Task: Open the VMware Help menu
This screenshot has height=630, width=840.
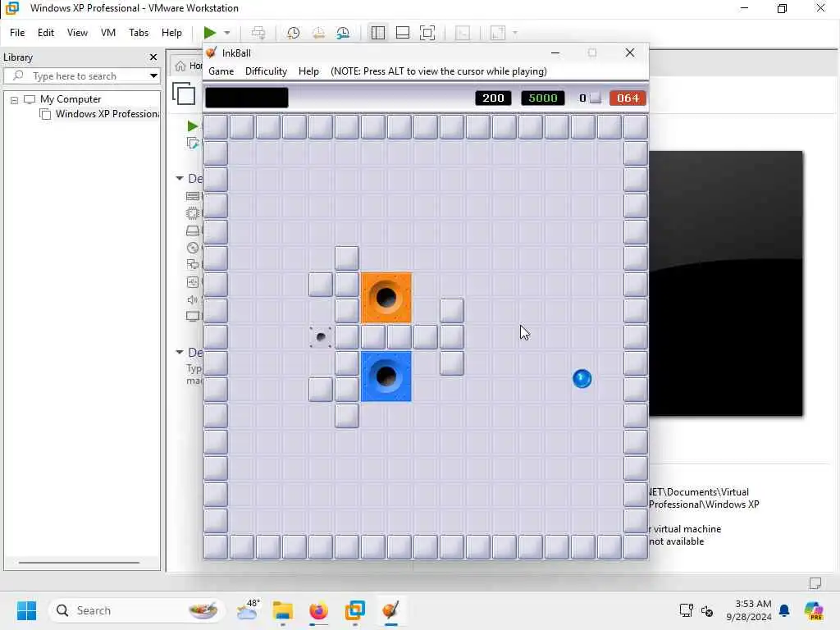Action: (x=172, y=33)
